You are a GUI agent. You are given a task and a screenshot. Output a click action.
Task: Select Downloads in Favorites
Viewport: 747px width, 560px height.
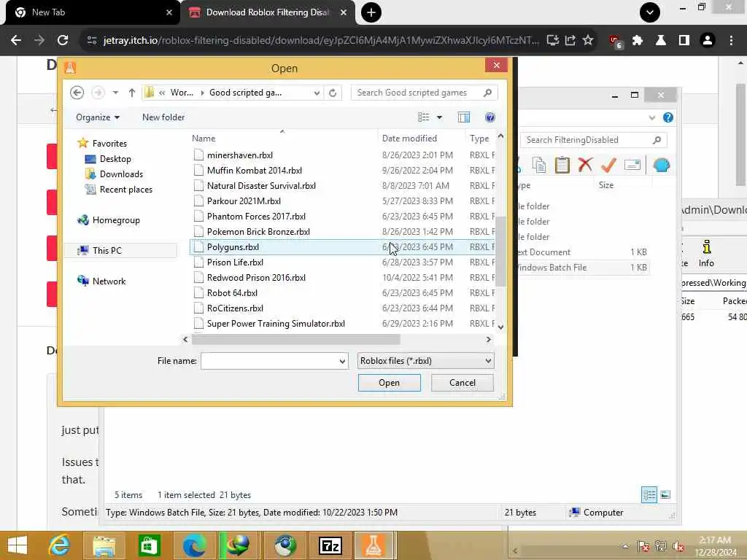click(121, 174)
